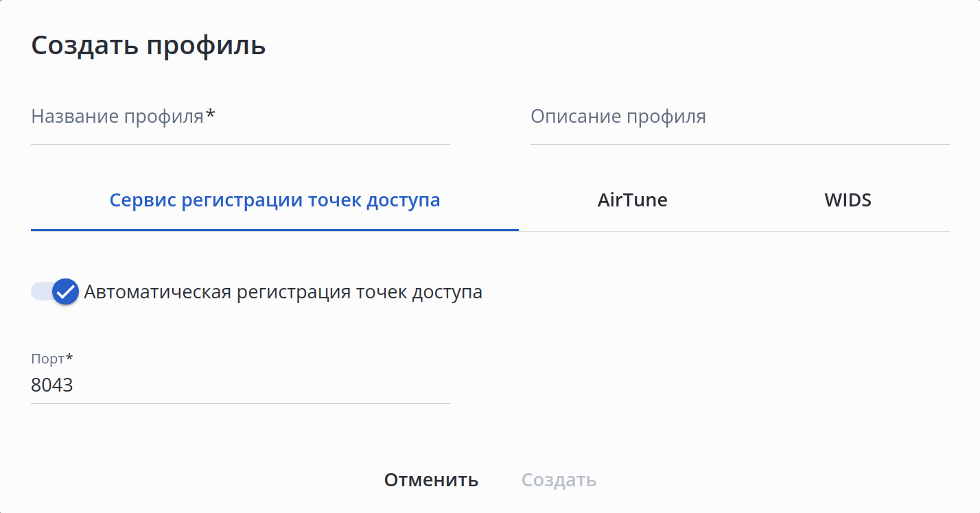Viewport: 980px width, 513px height.
Task: Click the blue underline of active tab
Action: point(275,230)
